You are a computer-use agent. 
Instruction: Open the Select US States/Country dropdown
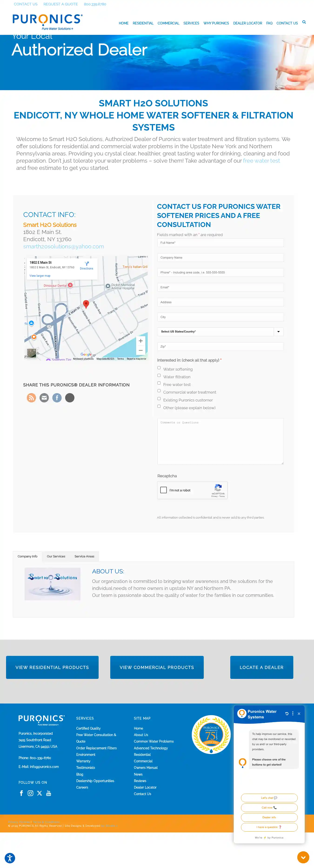pos(220,332)
